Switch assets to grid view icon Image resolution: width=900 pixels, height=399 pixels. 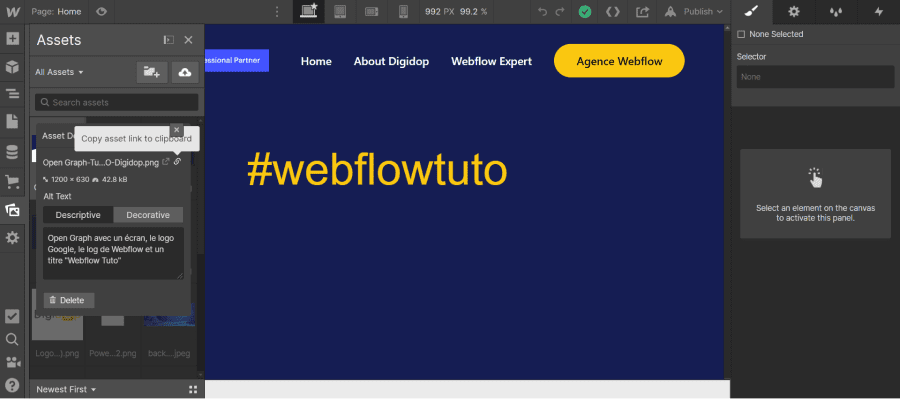coord(193,389)
